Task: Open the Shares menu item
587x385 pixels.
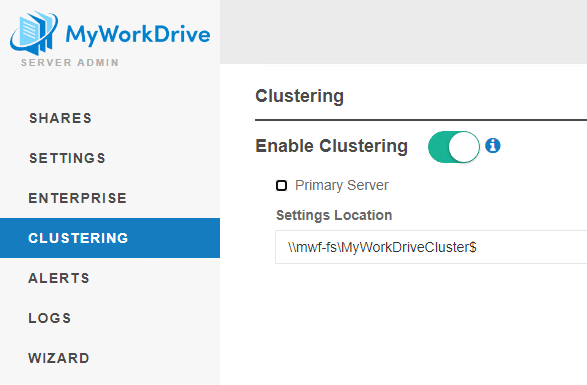Action: coord(61,118)
